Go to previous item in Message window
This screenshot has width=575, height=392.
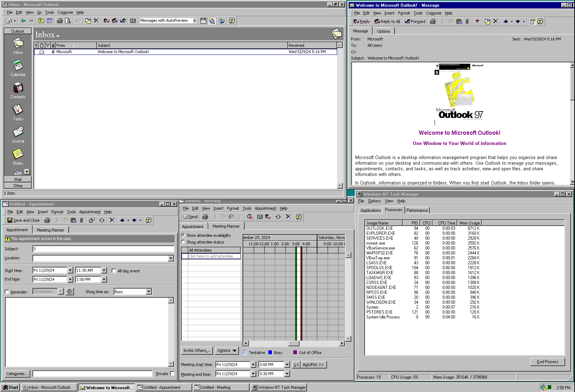(506, 21)
